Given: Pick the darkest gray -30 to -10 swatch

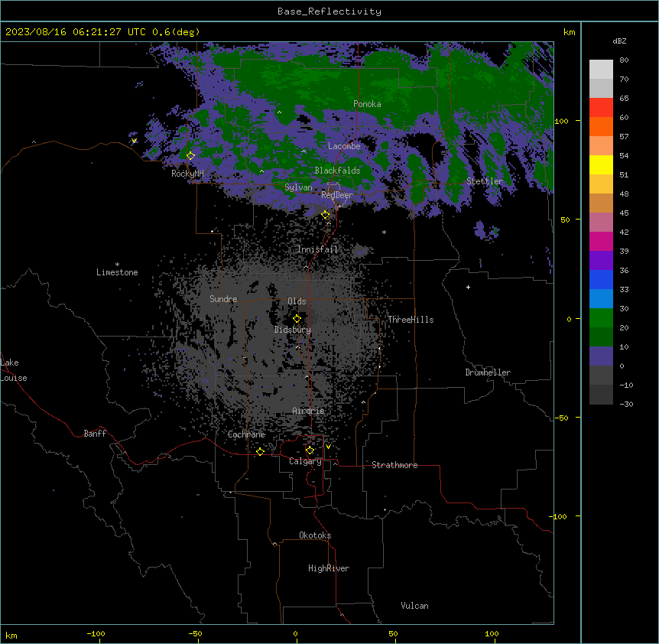Looking at the screenshot, I should pos(601,395).
